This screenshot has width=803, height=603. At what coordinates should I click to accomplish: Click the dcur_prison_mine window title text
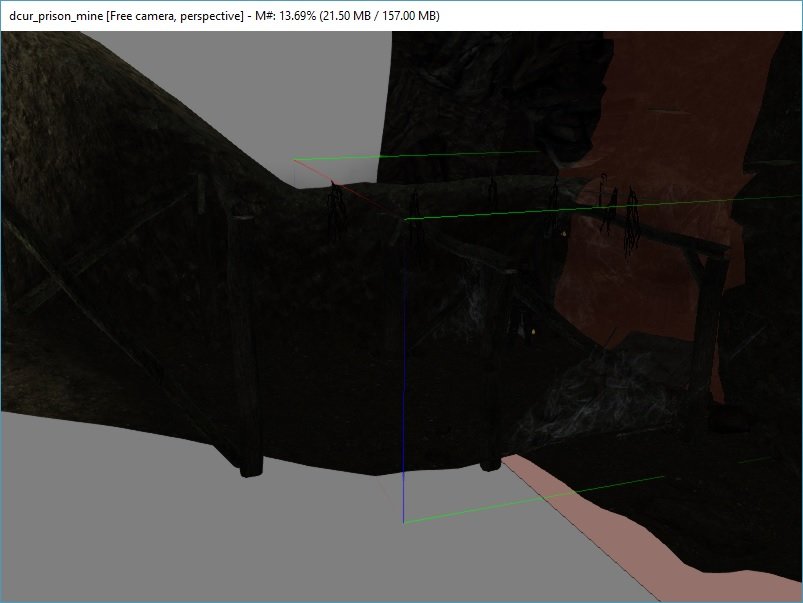click(56, 16)
